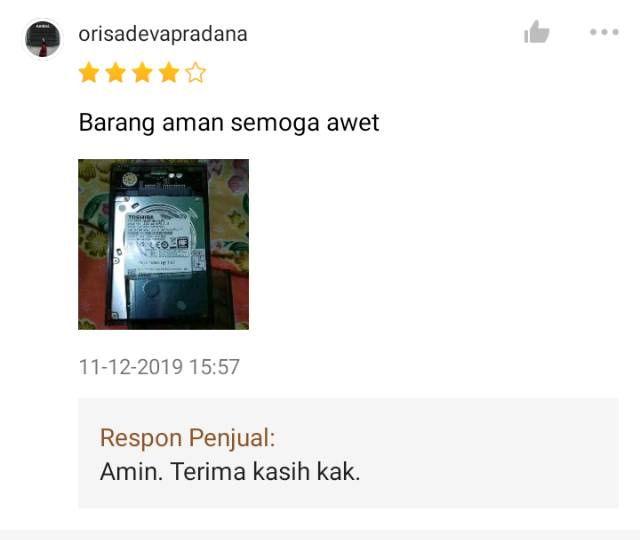This screenshot has width=640, height=540.
Task: Click the gray divider bar below the review
Action: (320, 535)
